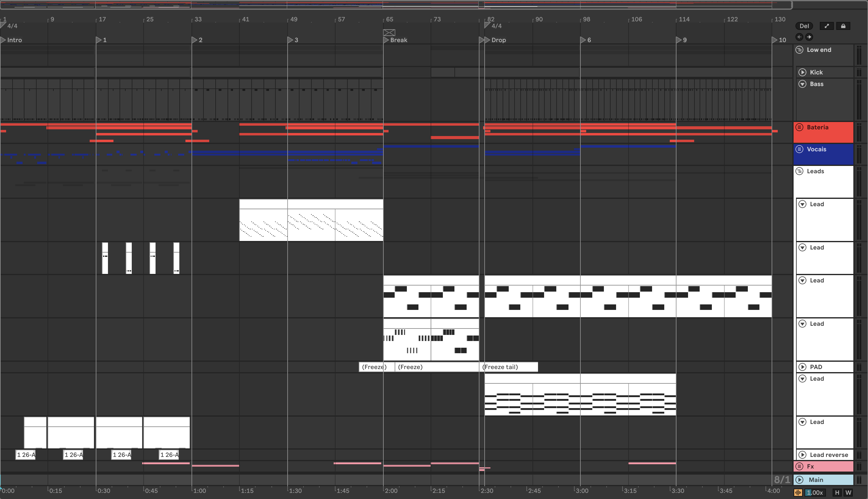
Task: Toggle the orange waveform display icon
Action: click(x=798, y=493)
